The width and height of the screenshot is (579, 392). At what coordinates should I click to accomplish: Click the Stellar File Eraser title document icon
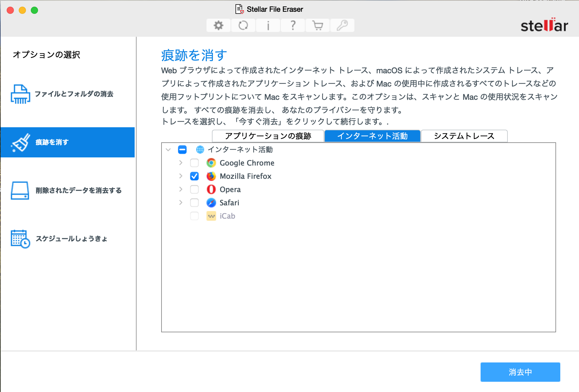click(x=239, y=9)
